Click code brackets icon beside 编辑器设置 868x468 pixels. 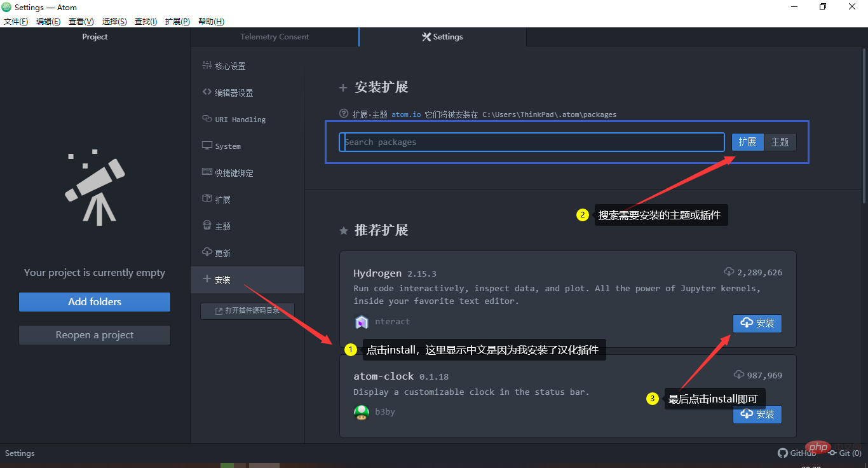pyautogui.click(x=207, y=92)
